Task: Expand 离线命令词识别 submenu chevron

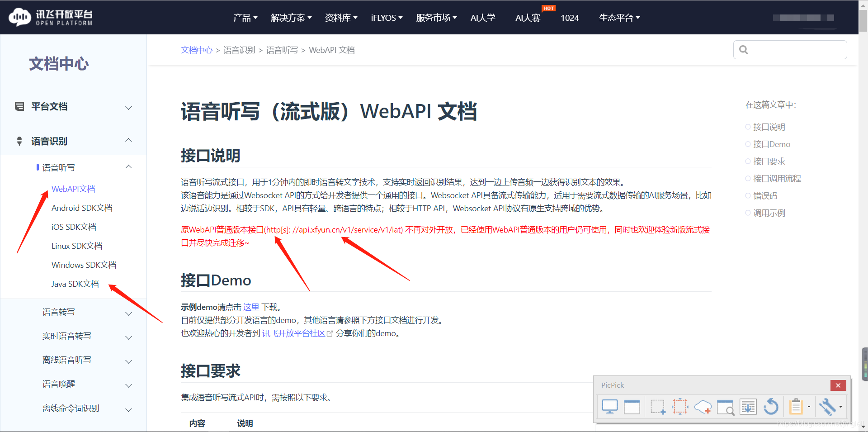Action: click(x=128, y=410)
